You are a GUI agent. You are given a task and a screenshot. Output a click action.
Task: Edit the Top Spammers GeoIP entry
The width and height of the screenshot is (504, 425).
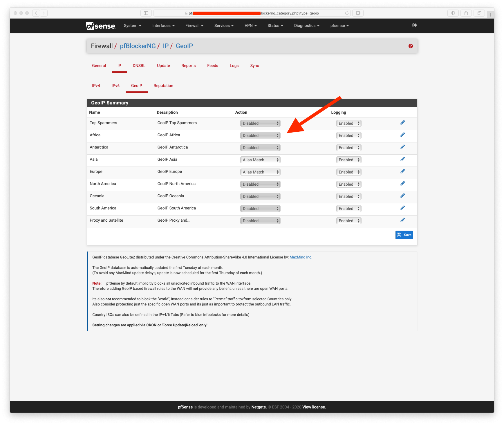pyautogui.click(x=402, y=123)
